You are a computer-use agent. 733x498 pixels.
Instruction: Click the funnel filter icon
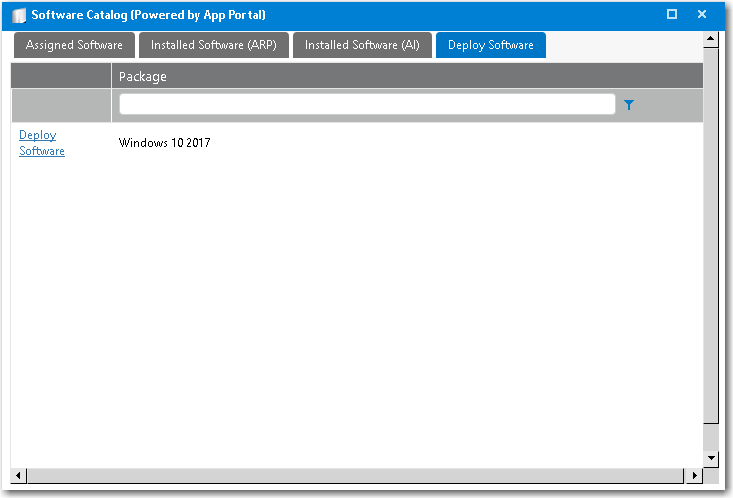click(629, 104)
